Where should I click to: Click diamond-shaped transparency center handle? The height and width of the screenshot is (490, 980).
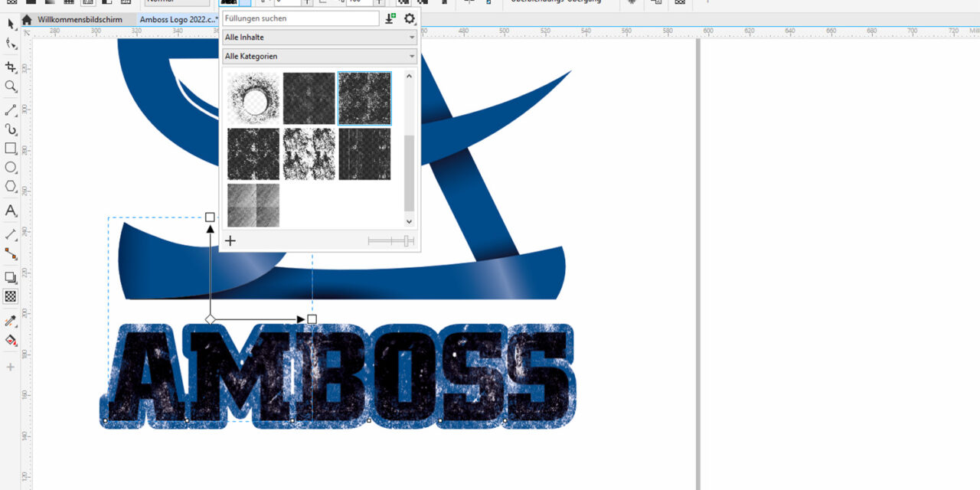[x=210, y=318]
